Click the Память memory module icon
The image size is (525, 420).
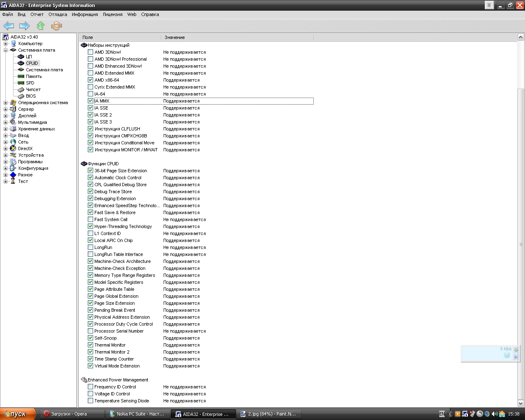(21, 76)
